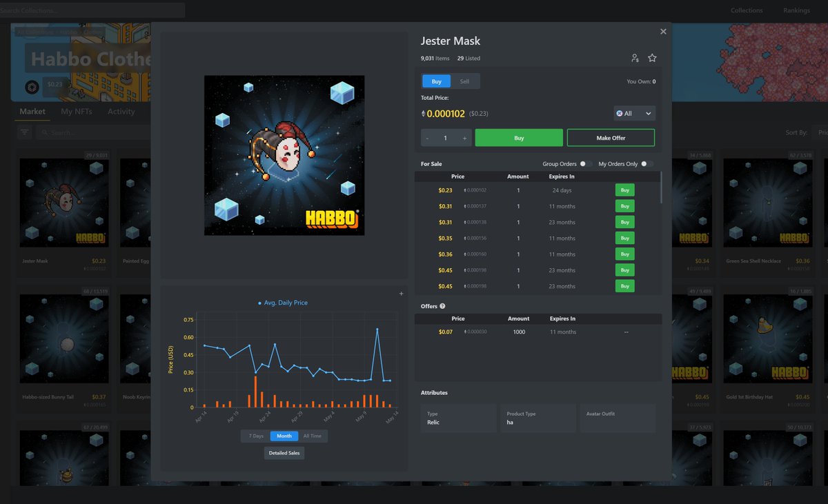Decrease quantity with the minus button
The width and height of the screenshot is (828, 504).
pos(428,138)
